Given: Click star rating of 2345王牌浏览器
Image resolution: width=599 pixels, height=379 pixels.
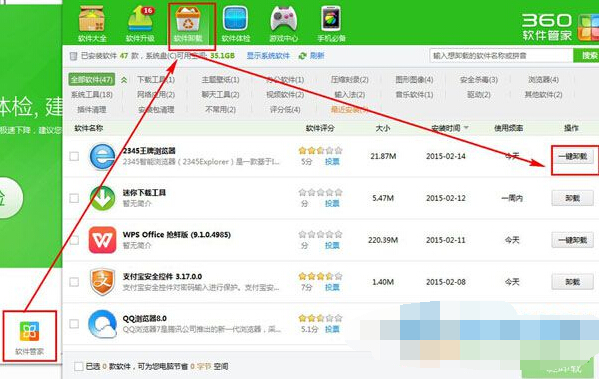Looking at the screenshot, I should (320, 150).
